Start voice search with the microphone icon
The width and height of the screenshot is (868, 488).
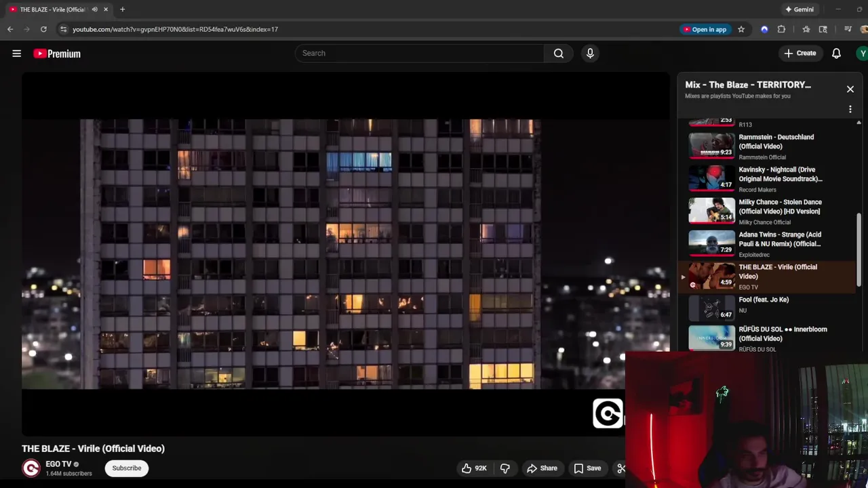tap(590, 53)
